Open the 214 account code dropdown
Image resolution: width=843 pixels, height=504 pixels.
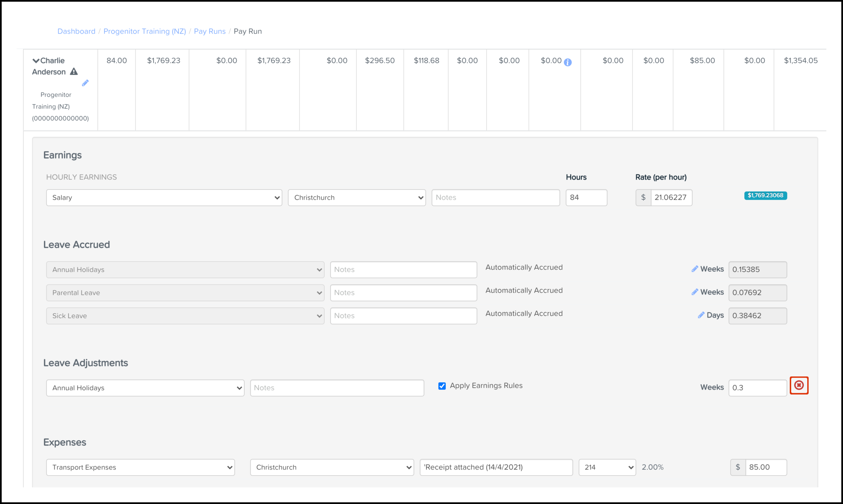[x=607, y=467]
